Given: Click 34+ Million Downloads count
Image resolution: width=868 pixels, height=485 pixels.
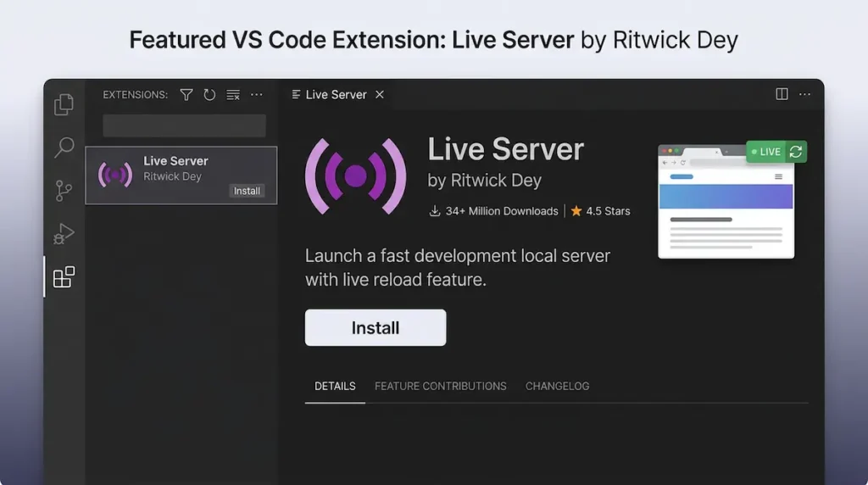Looking at the screenshot, I should 502,211.
